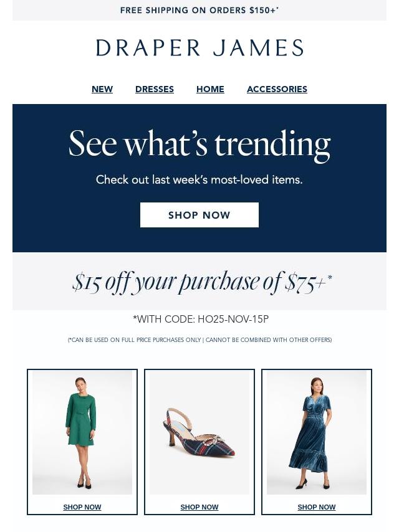399x532 pixels.
Task: Click the $15 off your purchase offer
Action: coord(202,282)
